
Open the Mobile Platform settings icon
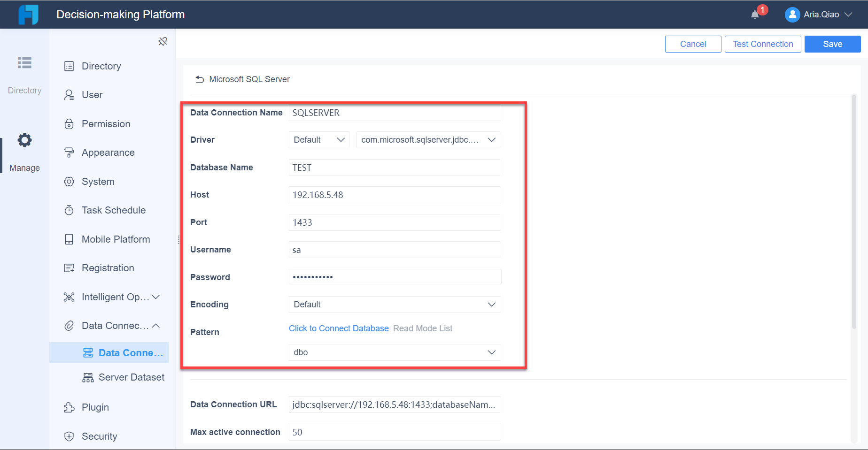pyautogui.click(x=69, y=239)
